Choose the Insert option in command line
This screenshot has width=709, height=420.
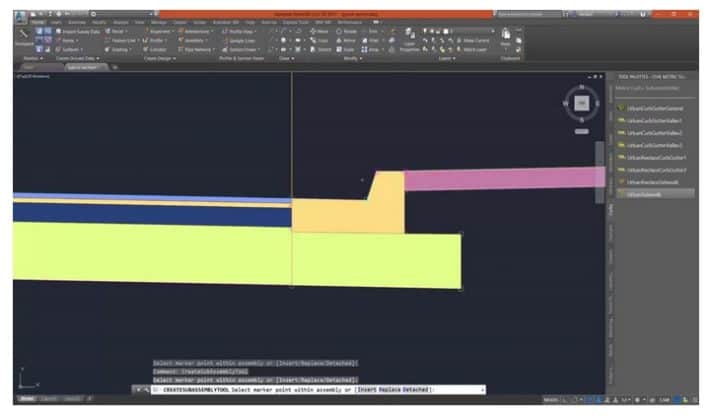365,390
